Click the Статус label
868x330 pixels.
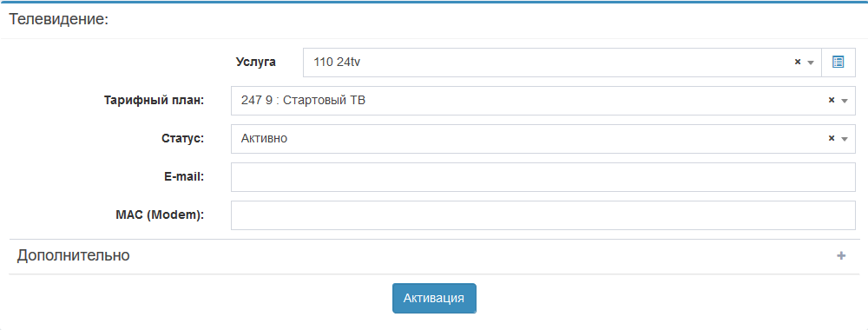point(182,139)
